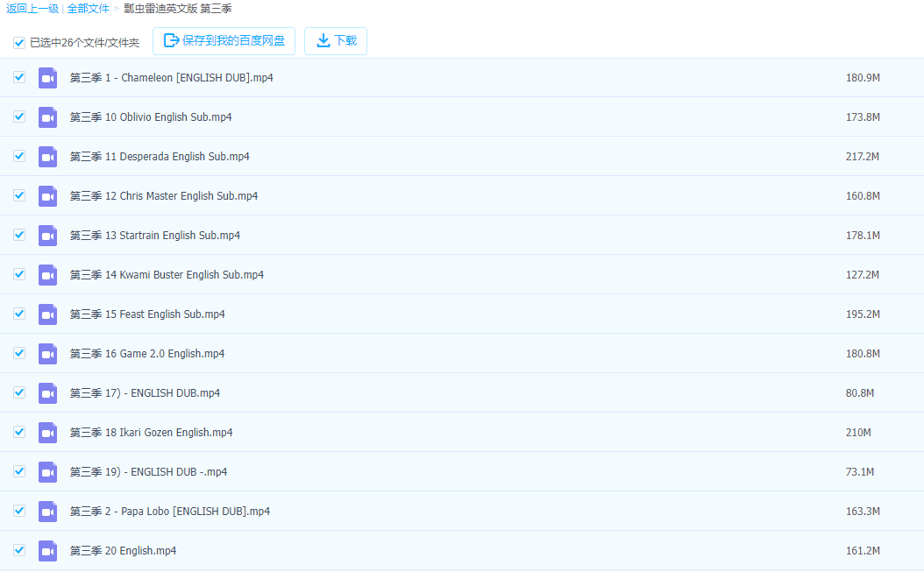
Task: Click video icon for Chameleon [ENGLISH DUB].mp4
Action: pos(47,78)
